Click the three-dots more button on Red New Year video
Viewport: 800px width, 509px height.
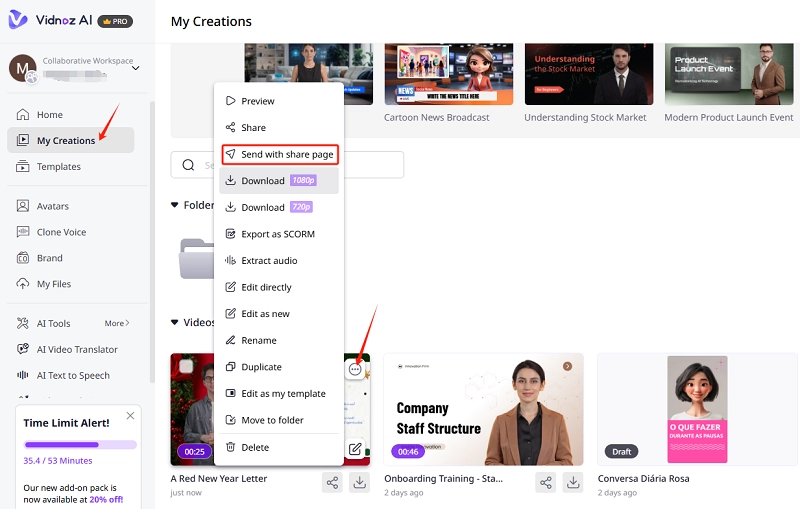click(355, 369)
